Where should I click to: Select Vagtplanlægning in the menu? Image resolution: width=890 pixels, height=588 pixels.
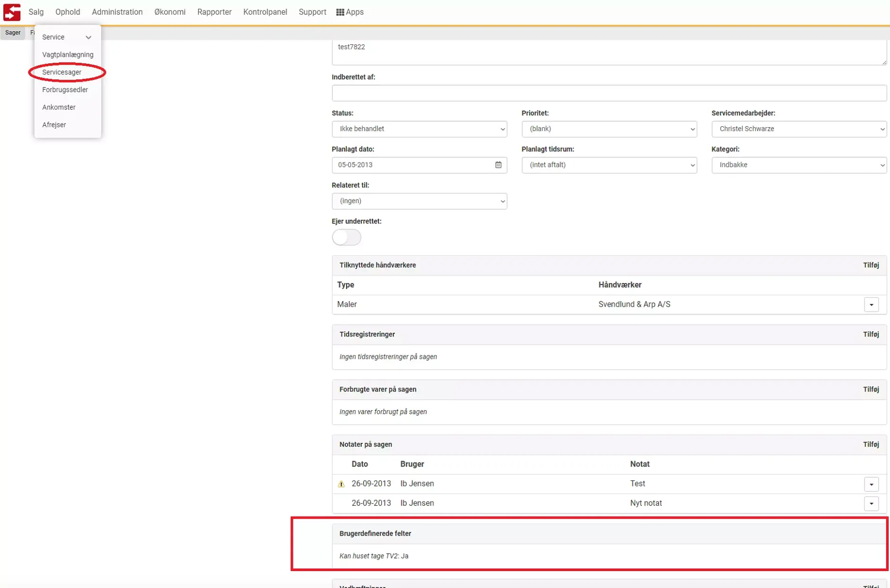(68, 55)
